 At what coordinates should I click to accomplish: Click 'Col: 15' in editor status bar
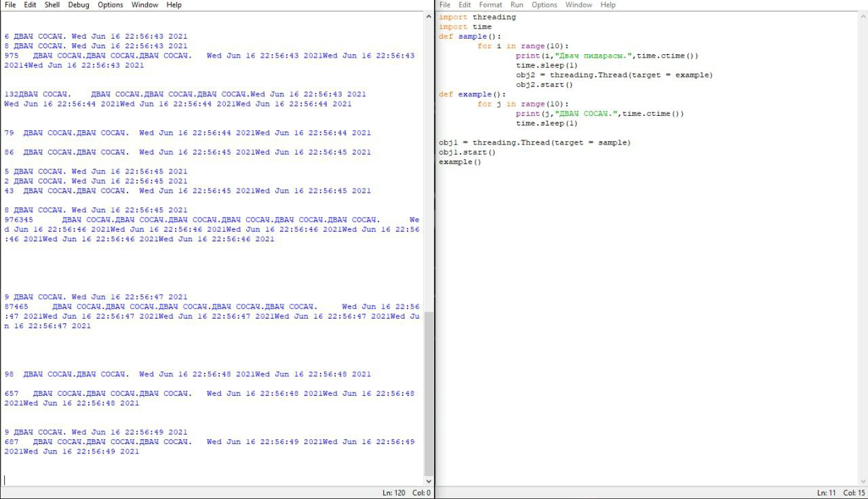pos(852,493)
